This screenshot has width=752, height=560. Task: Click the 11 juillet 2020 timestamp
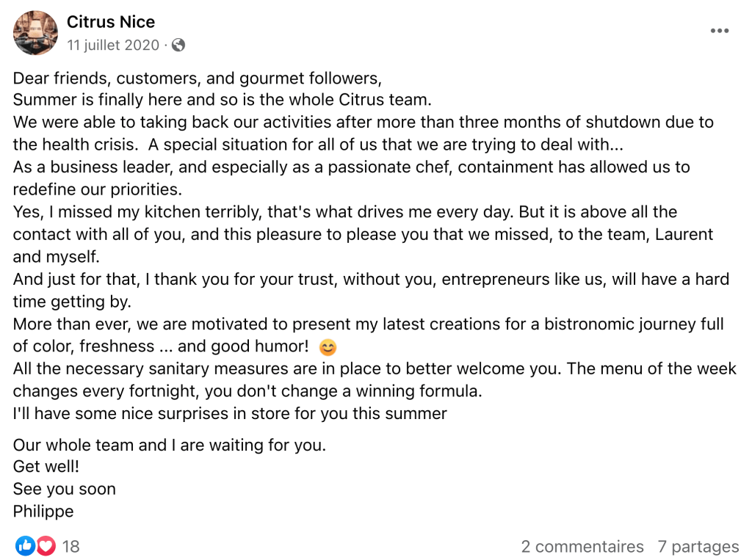click(113, 45)
